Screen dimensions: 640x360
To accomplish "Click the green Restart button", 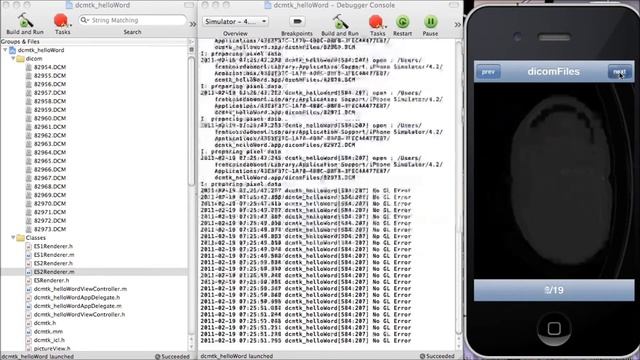I will click(x=402, y=22).
